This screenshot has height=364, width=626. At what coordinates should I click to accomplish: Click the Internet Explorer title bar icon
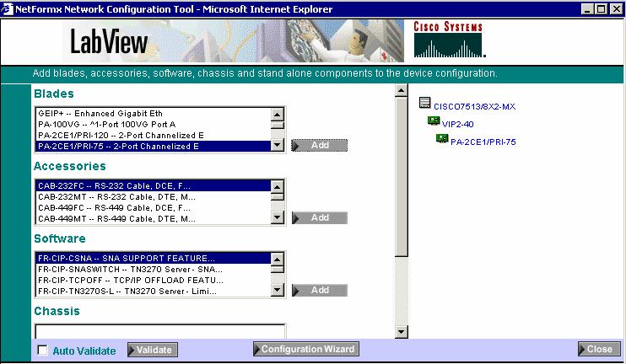click(x=8, y=8)
